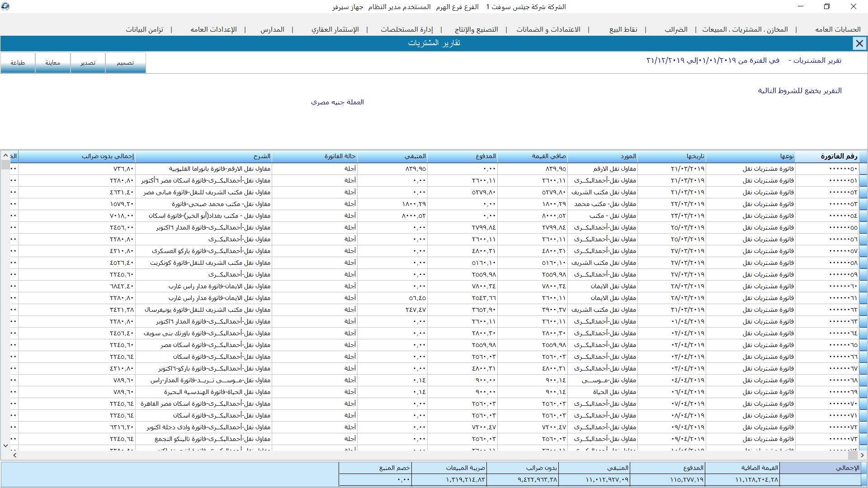Click total without tax ٦٨٤٢,٤٠ cell
Image resolution: width=868 pixels, height=488 pixels.
coord(77,286)
